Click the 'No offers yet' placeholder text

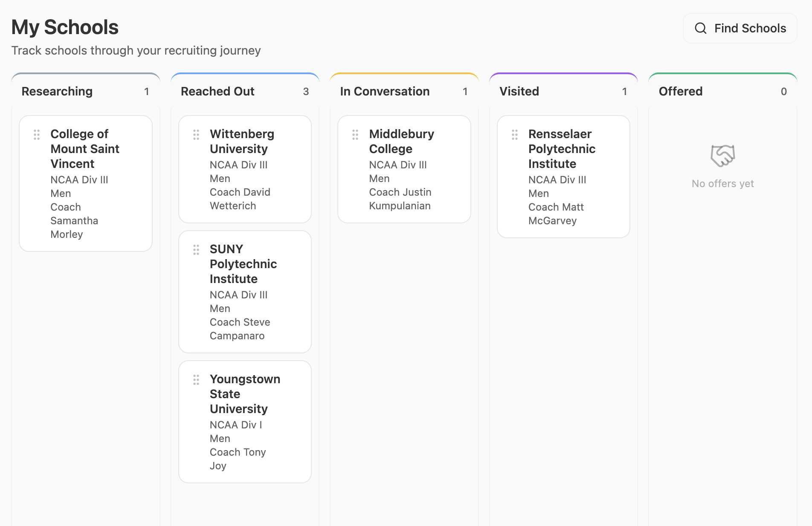pyautogui.click(x=722, y=183)
